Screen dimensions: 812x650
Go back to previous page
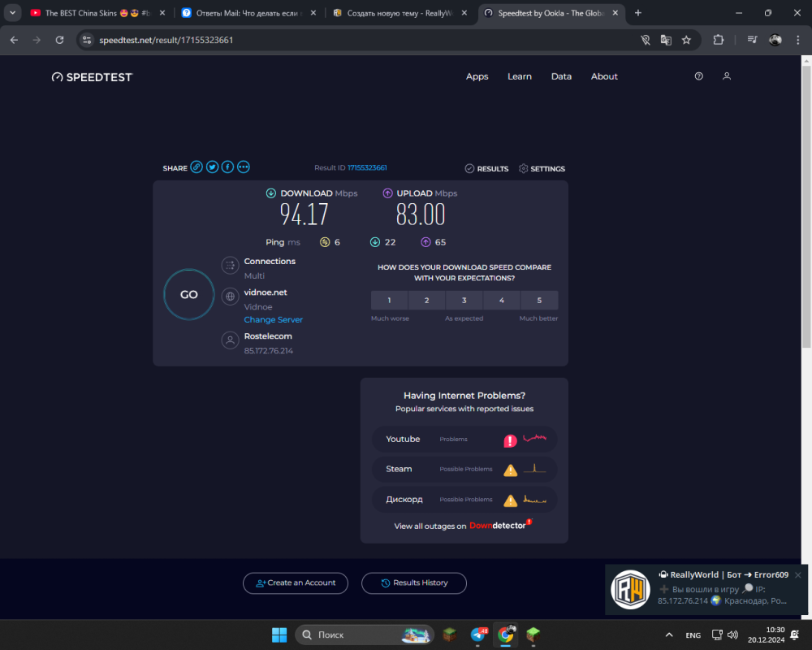14,40
